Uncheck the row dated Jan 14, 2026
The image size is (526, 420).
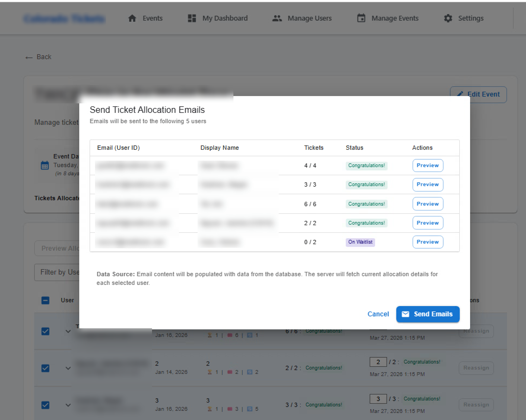45,368
